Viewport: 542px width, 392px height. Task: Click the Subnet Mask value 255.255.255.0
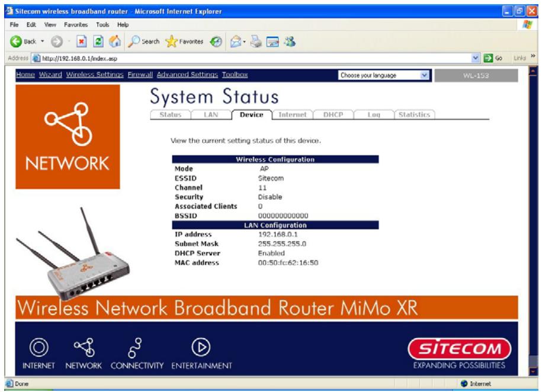pyautogui.click(x=282, y=244)
